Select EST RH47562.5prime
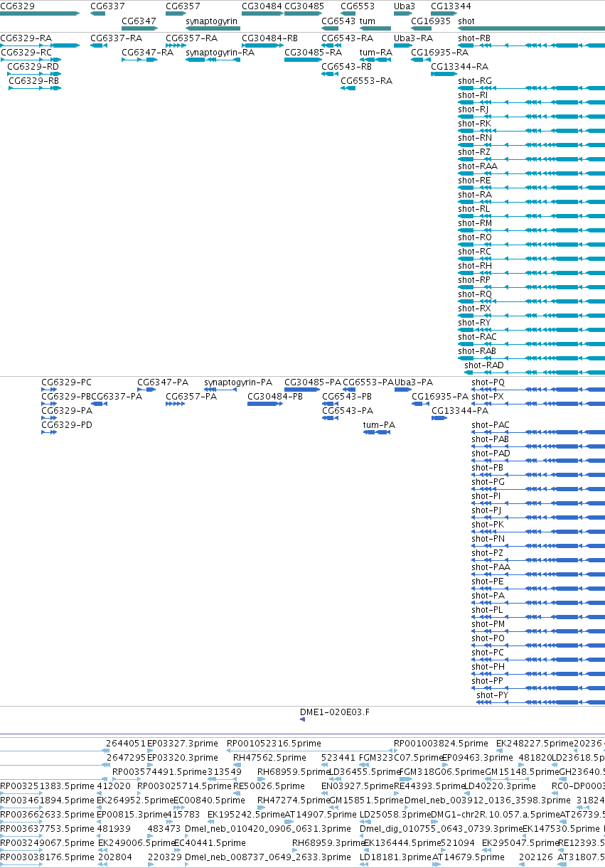This screenshot has height=868, width=605. 269,757
